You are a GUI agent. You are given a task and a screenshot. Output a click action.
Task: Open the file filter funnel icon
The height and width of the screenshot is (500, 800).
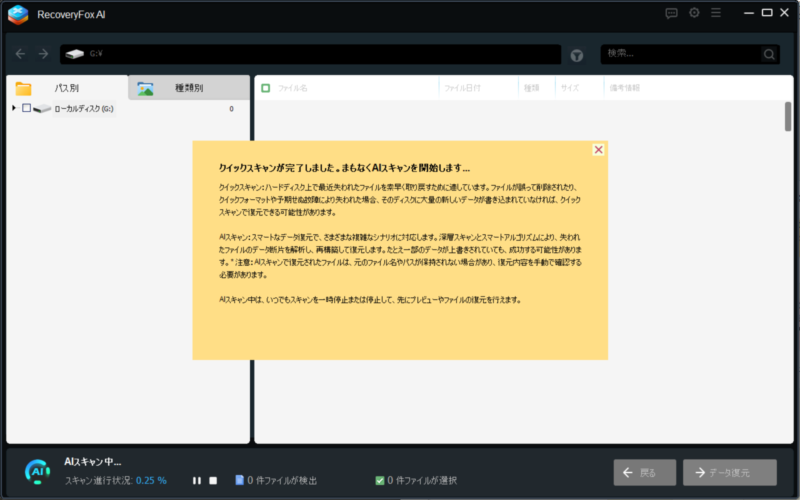(x=577, y=55)
